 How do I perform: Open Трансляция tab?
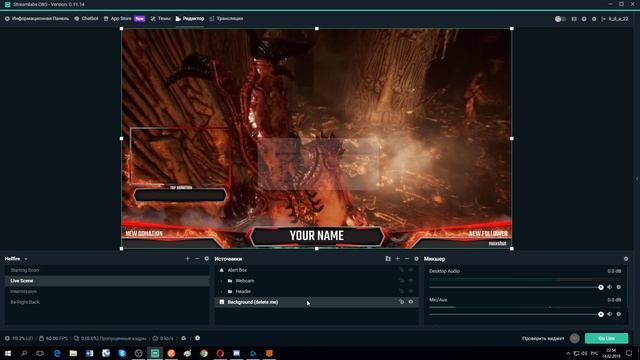click(227, 19)
